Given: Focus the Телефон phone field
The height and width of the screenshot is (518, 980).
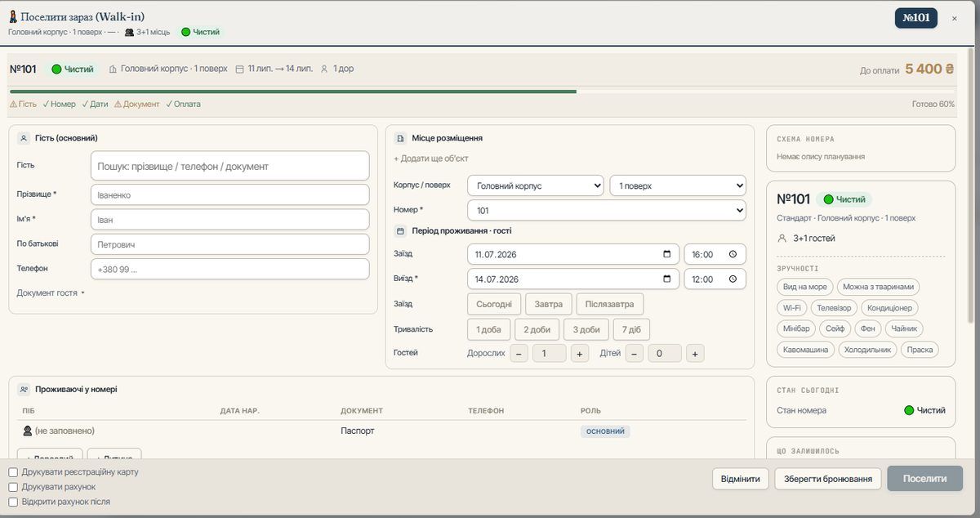Looking at the screenshot, I should [x=229, y=269].
